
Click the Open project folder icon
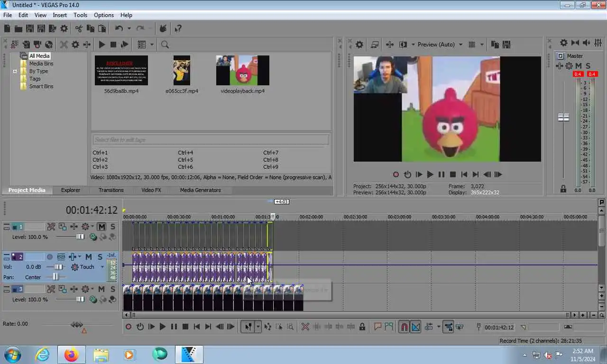tap(18, 29)
